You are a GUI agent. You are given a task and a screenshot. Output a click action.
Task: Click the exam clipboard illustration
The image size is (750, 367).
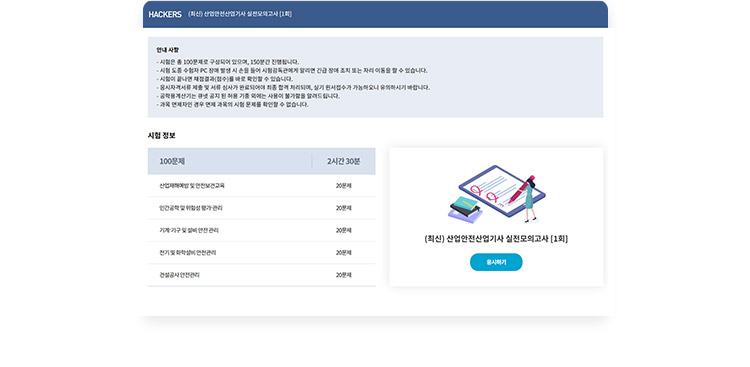pyautogui.click(x=496, y=194)
